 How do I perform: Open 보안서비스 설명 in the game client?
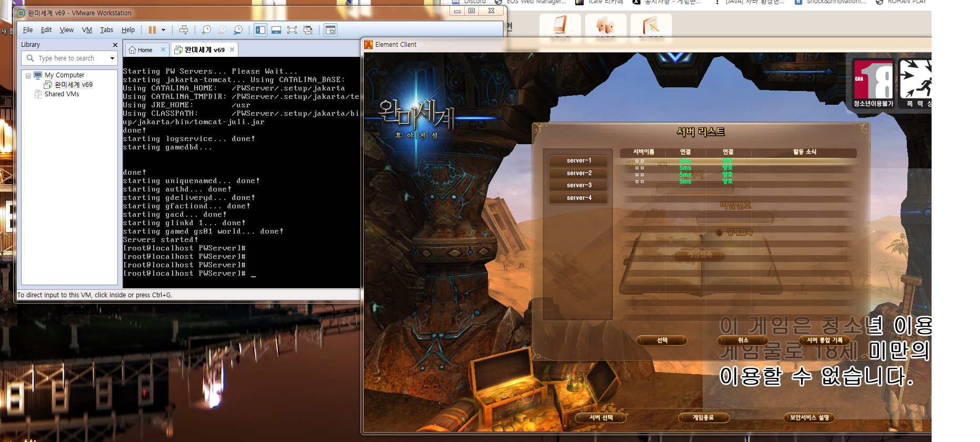pos(809,418)
